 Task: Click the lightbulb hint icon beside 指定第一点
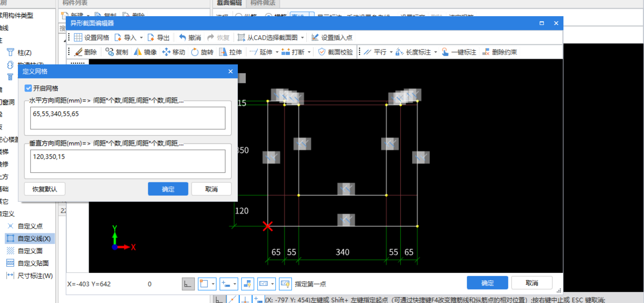[x=285, y=284]
